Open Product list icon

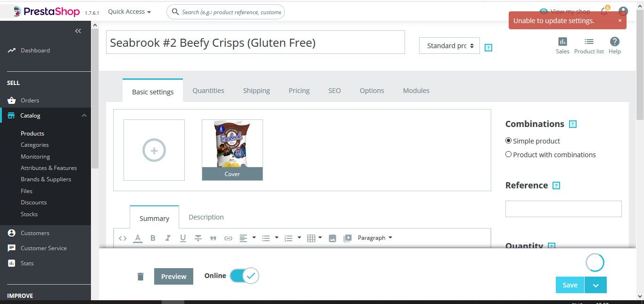click(x=589, y=45)
